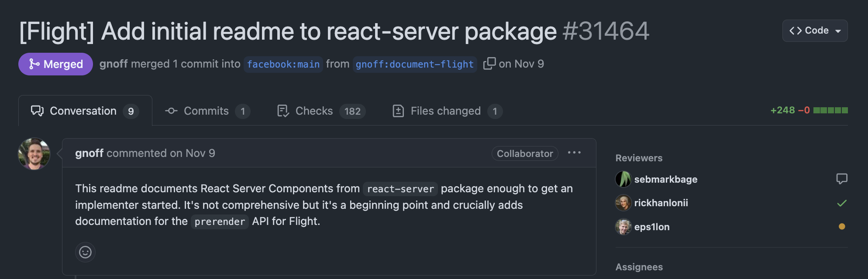Screen dimensions: 868x279
Task: Click the pending review dot beside eps1lon
Action: (841, 226)
